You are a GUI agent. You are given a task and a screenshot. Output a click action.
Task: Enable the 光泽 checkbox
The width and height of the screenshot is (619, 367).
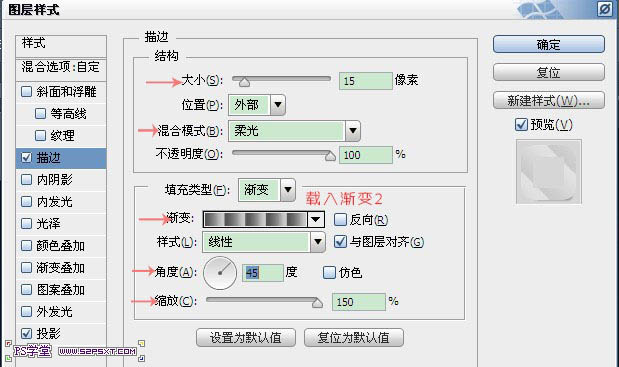click(x=26, y=224)
